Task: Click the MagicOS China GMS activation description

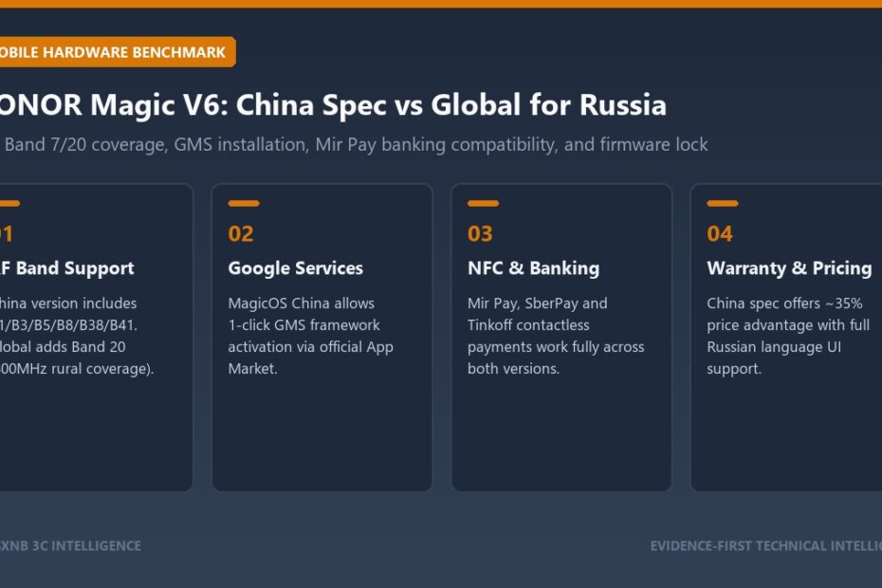Action: (310, 336)
